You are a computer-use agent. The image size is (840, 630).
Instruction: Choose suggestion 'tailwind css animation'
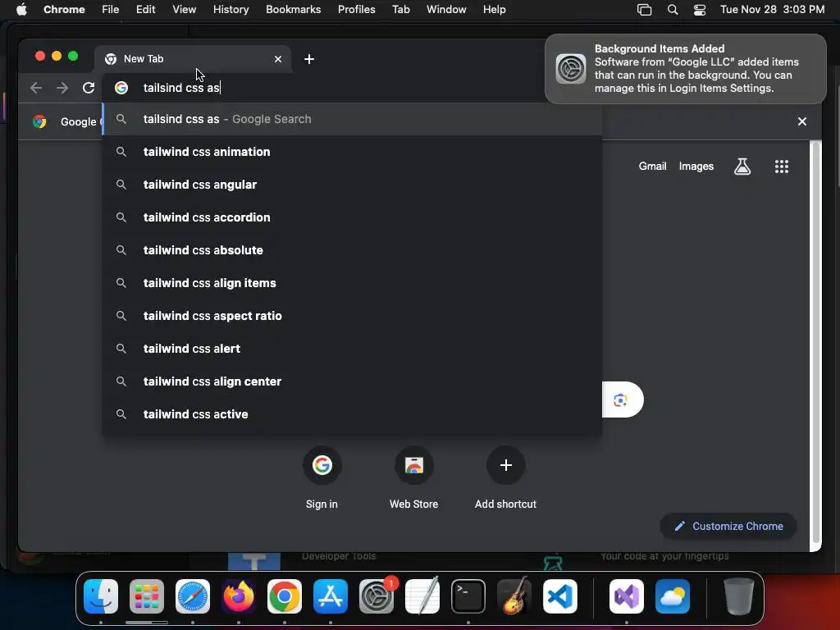(353, 152)
